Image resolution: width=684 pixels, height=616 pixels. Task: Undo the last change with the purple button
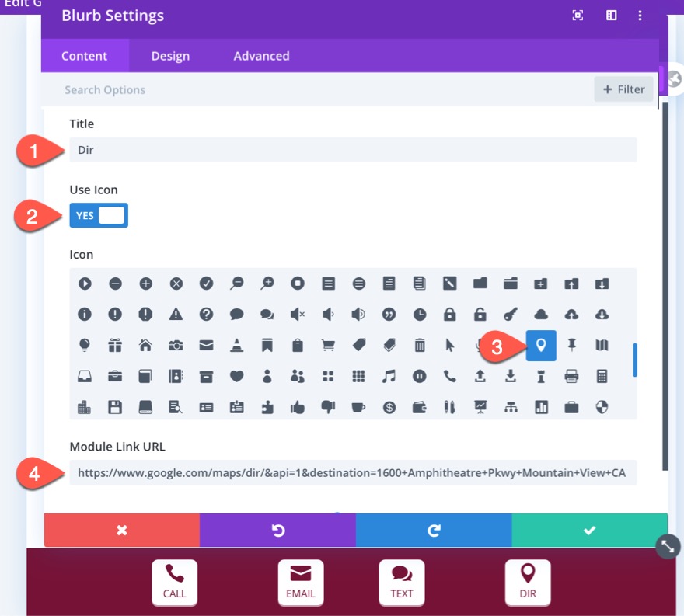click(x=277, y=530)
